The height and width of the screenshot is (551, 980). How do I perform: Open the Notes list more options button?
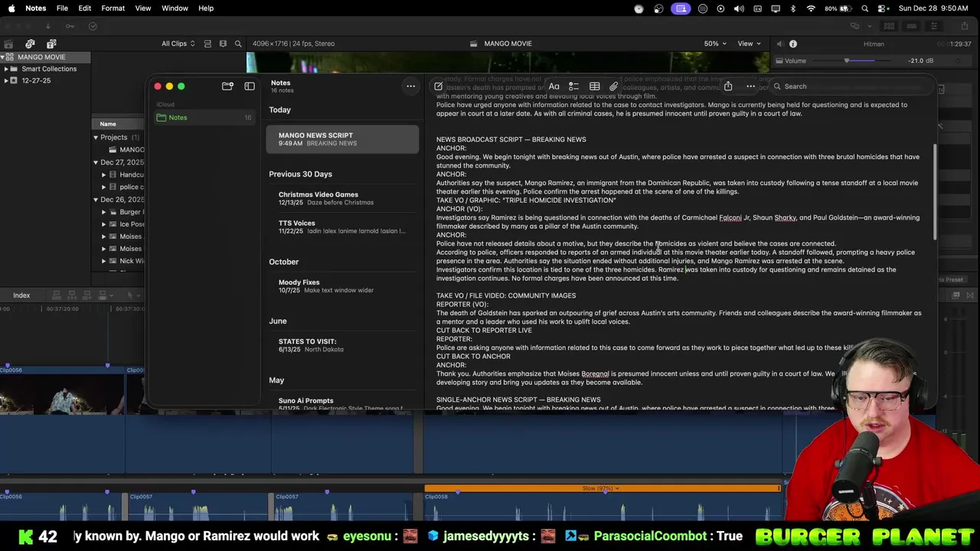[x=410, y=86]
